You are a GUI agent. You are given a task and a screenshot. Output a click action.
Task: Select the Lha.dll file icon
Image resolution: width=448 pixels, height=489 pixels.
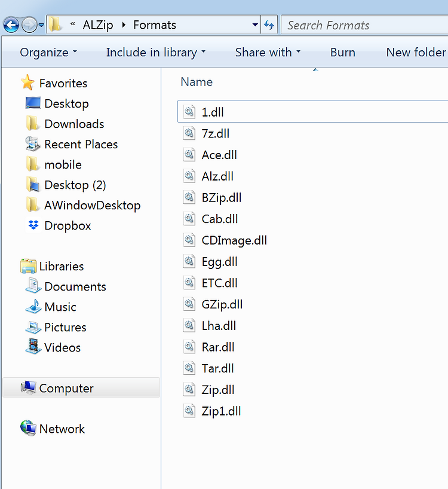click(189, 325)
